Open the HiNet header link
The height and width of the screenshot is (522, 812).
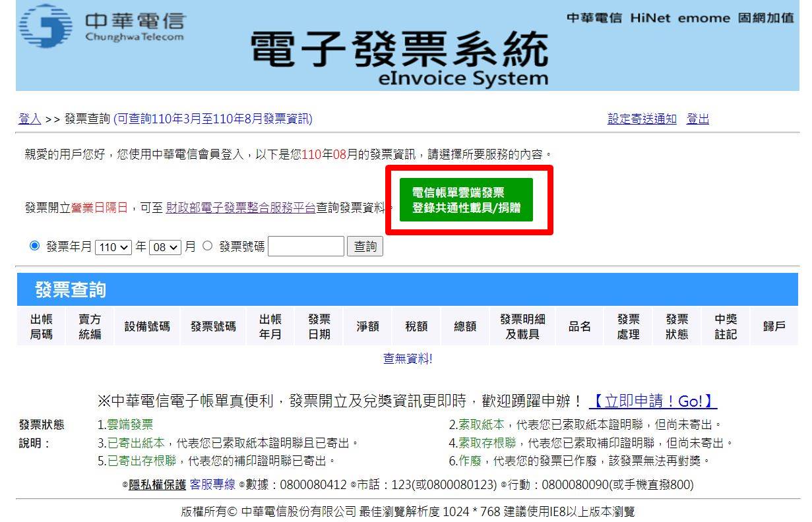(x=650, y=18)
